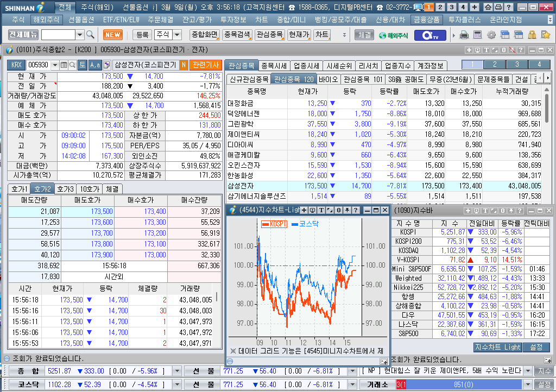This screenshot has width=556, height=392.
Task: Switch to virtual screen 2 in title bar
Action: 440,7
